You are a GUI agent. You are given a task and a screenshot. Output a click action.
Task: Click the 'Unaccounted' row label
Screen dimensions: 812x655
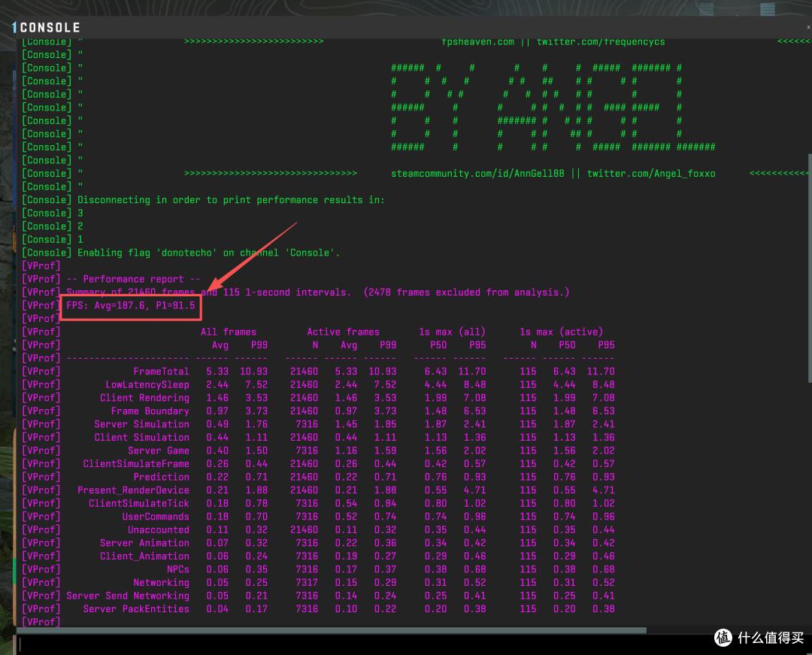pos(159,529)
